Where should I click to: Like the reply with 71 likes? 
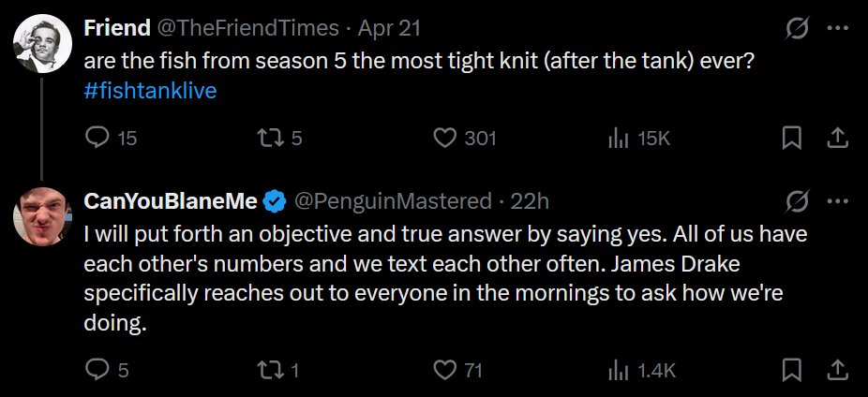pos(444,371)
